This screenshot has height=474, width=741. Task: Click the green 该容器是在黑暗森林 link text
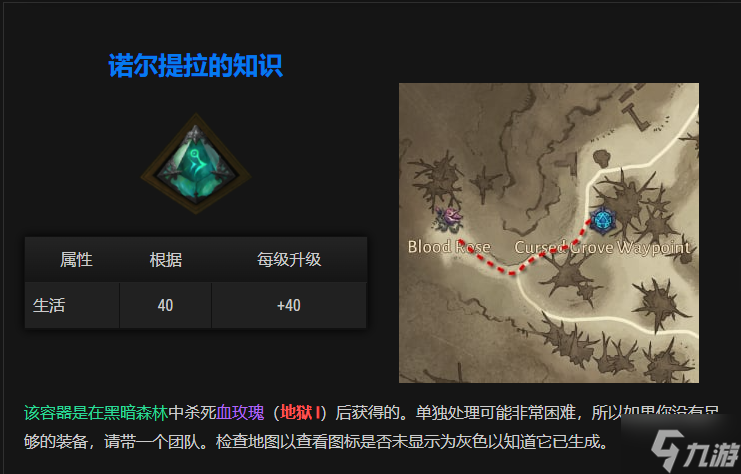click(96, 413)
